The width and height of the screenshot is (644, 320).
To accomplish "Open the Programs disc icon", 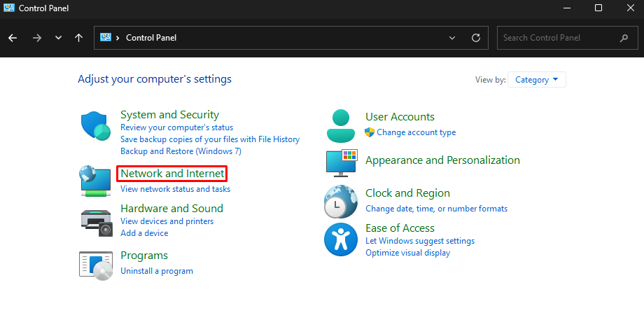I will [x=96, y=265].
